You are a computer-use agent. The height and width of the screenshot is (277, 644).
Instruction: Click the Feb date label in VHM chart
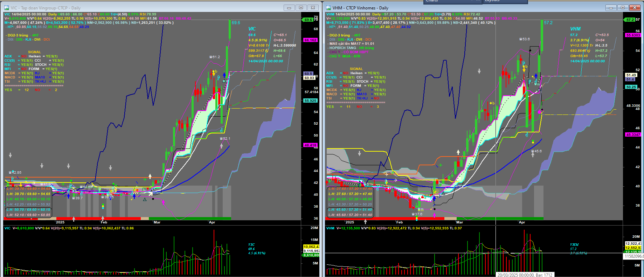(x=400, y=222)
